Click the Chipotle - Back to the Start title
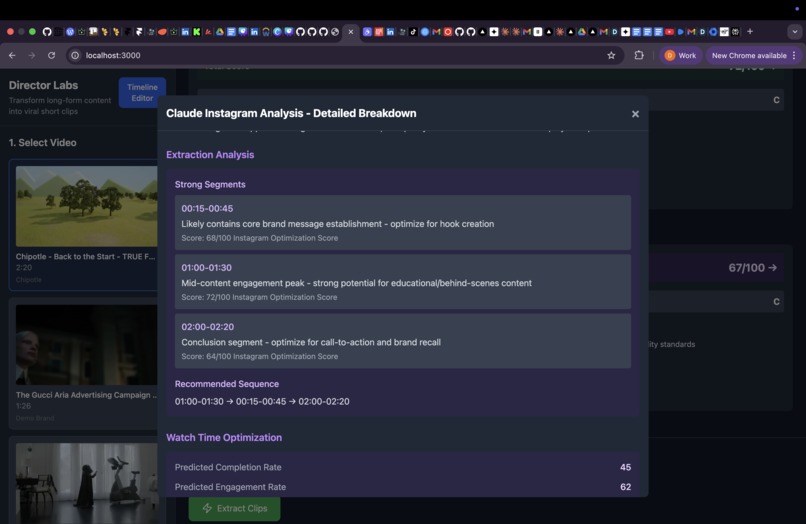The width and height of the screenshot is (806, 524). point(85,256)
